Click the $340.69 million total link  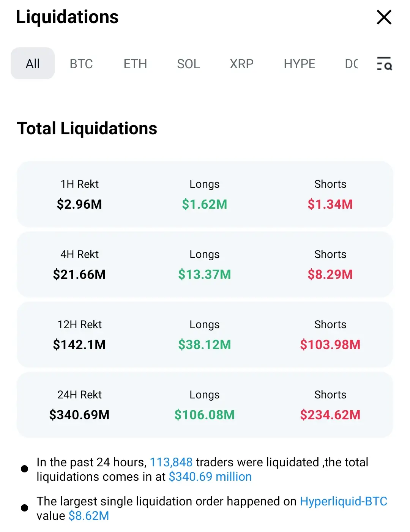(210, 477)
